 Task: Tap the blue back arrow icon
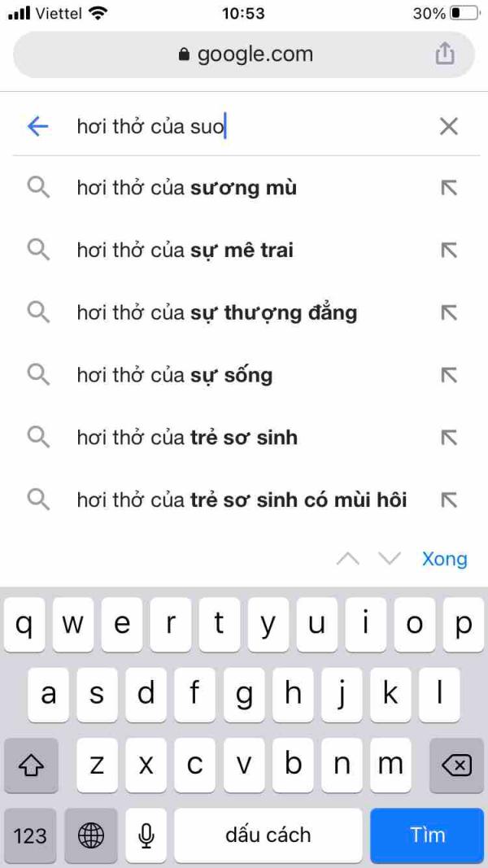coord(37,126)
